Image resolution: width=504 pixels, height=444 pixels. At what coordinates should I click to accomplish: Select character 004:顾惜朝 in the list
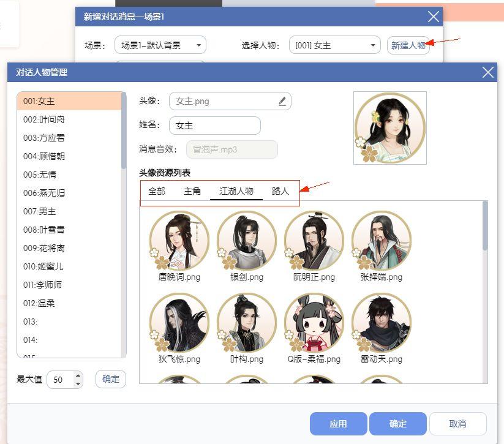click(69, 156)
